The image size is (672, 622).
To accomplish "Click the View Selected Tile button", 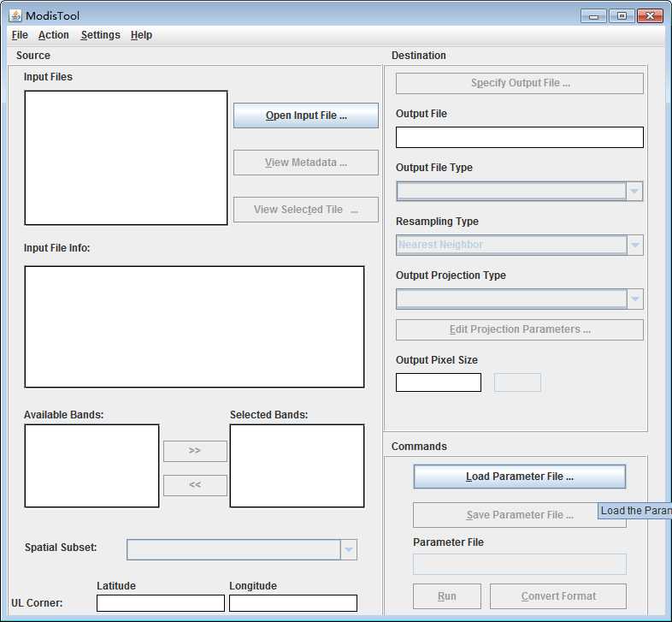I will tap(306, 210).
